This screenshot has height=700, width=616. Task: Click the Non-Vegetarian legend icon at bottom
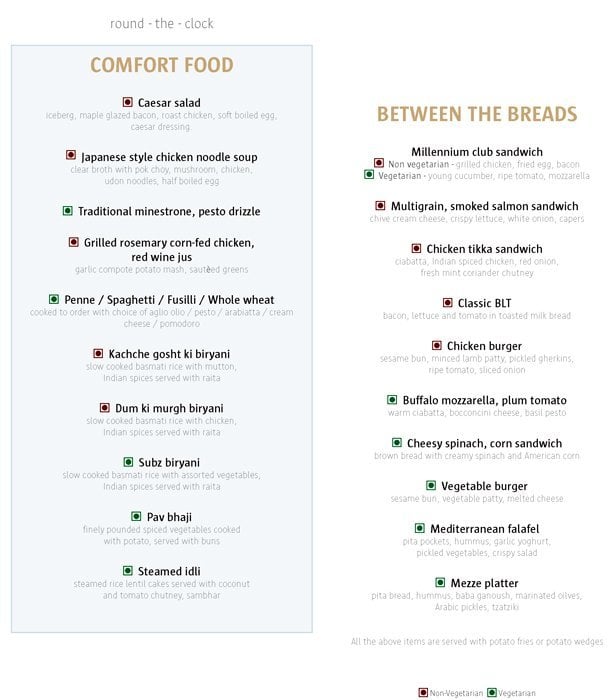(x=424, y=692)
